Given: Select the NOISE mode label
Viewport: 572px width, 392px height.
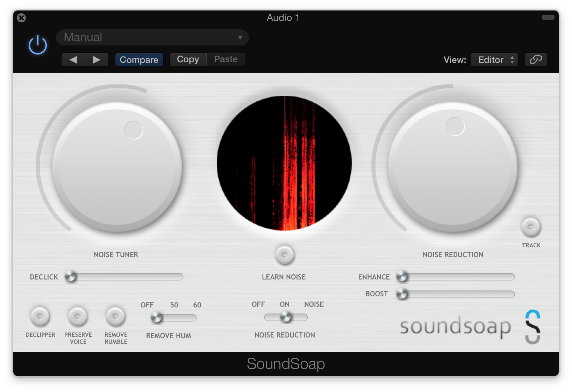Looking at the screenshot, I should [x=314, y=304].
